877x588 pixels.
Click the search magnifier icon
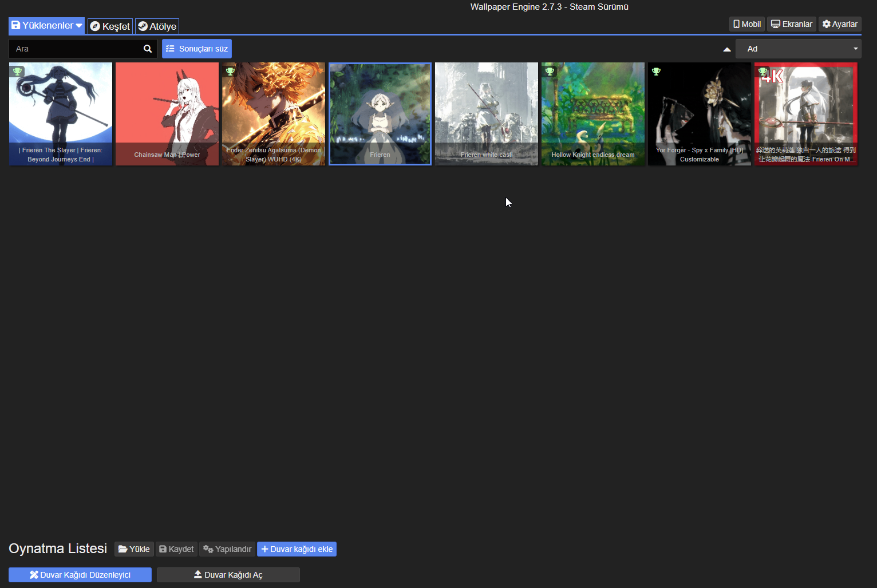pos(148,49)
